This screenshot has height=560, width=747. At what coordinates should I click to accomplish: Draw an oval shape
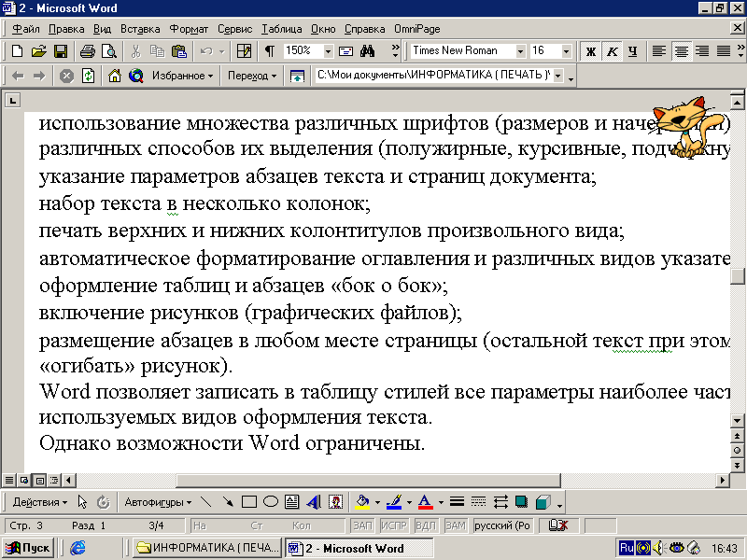pos(271,502)
